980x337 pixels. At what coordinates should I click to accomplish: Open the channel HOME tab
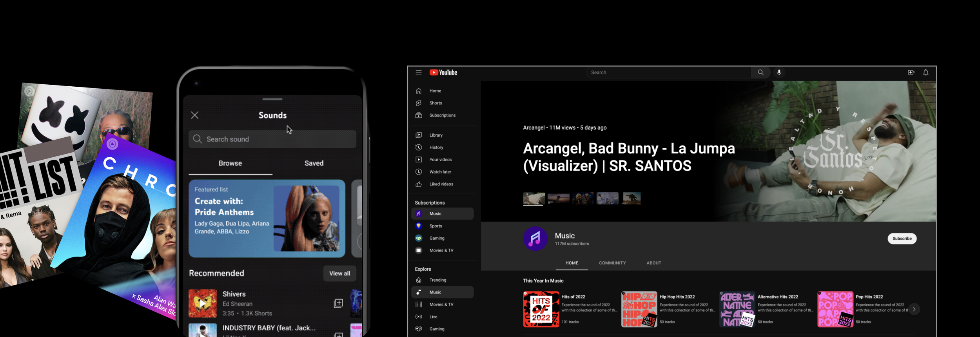tap(572, 263)
